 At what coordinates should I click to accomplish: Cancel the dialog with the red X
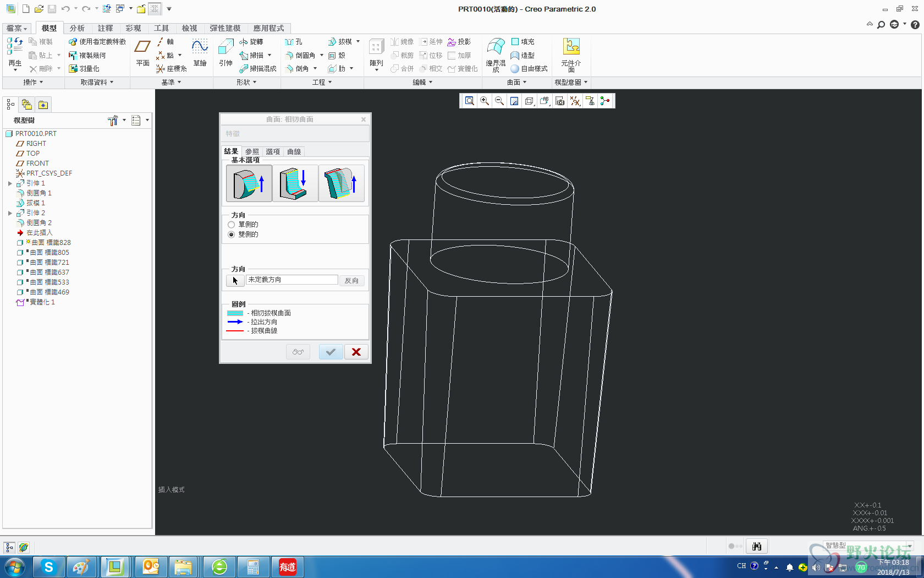tap(356, 352)
